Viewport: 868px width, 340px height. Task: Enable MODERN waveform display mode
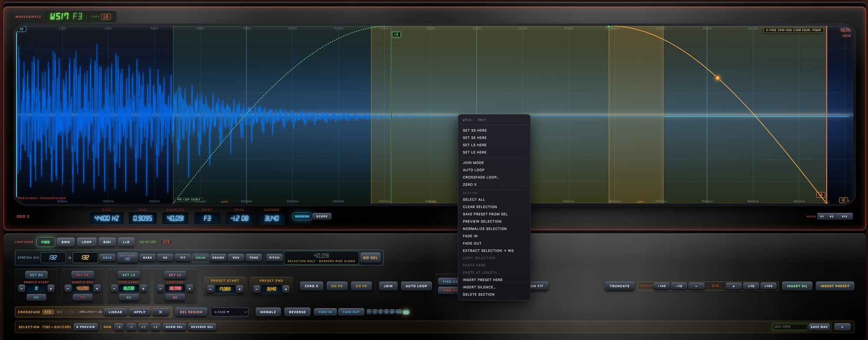[x=302, y=216]
